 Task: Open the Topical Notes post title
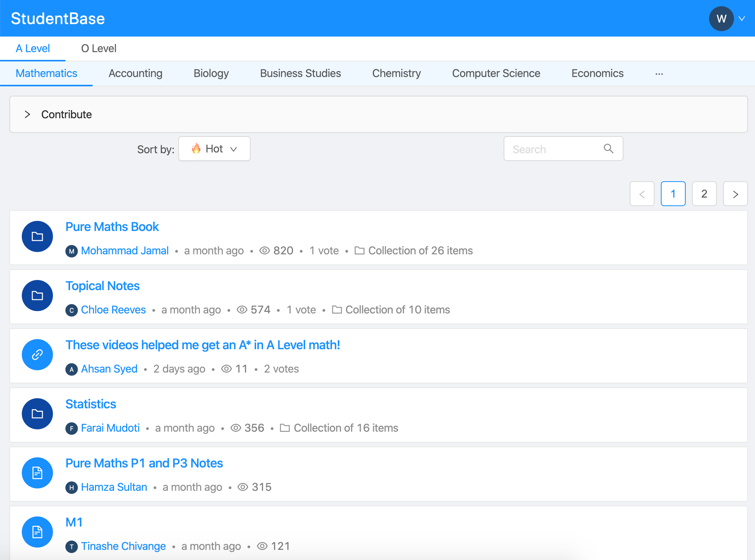tap(102, 286)
